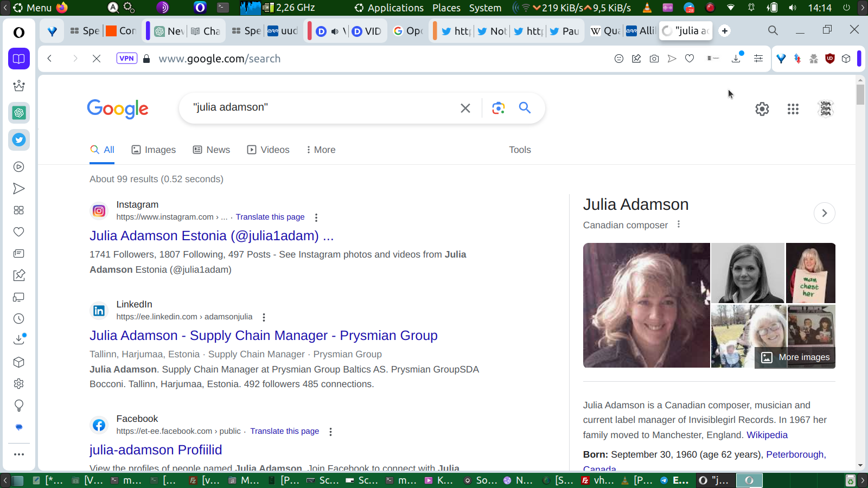868x488 pixels.
Task: Open the large Julia Adamson portrait thumbnail
Action: click(647, 305)
